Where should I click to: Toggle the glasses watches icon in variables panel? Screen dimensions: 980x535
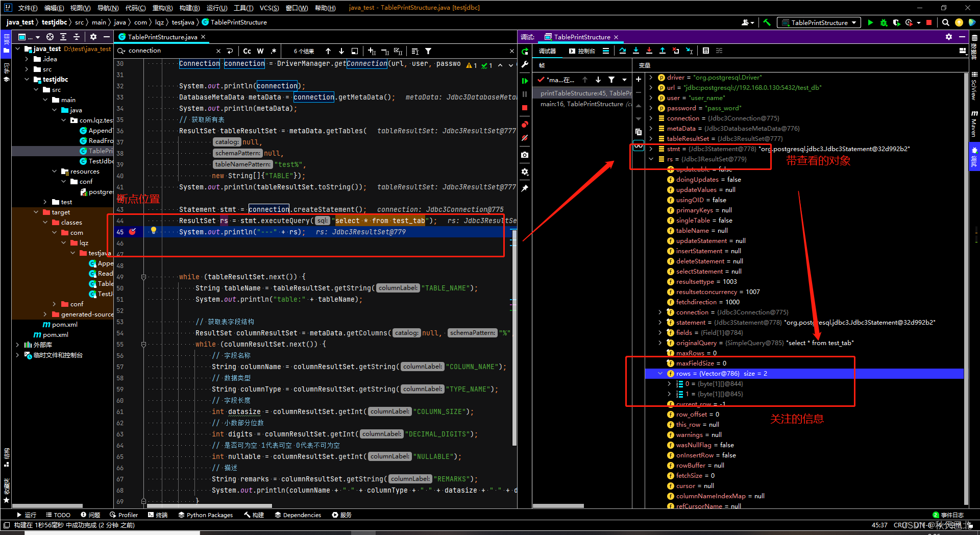coord(639,145)
